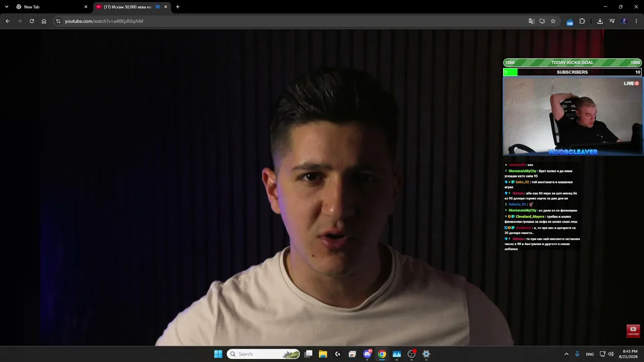Open the network tray icon
Screen dimensions: 644x362
pyautogui.click(x=602, y=354)
